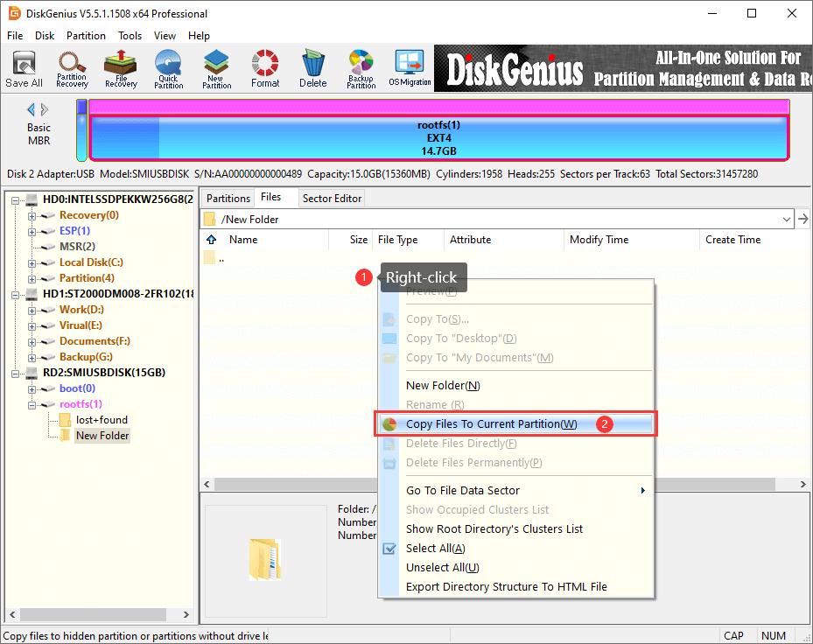The height and width of the screenshot is (644, 813).
Task: Click the go arrow beside path box
Action: [x=803, y=220]
